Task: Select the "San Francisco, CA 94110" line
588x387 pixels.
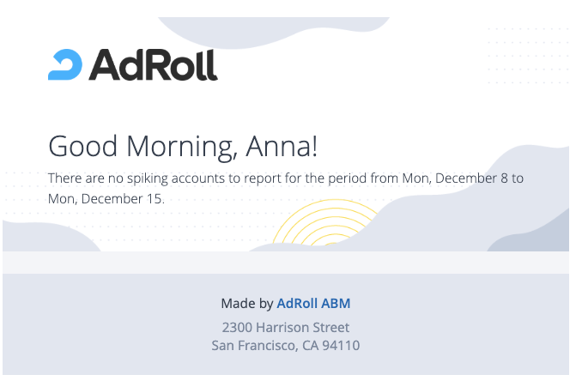Action: click(285, 346)
